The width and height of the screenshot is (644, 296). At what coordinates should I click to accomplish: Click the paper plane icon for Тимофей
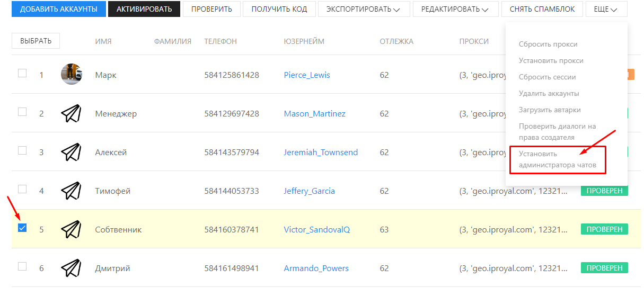pyautogui.click(x=71, y=191)
